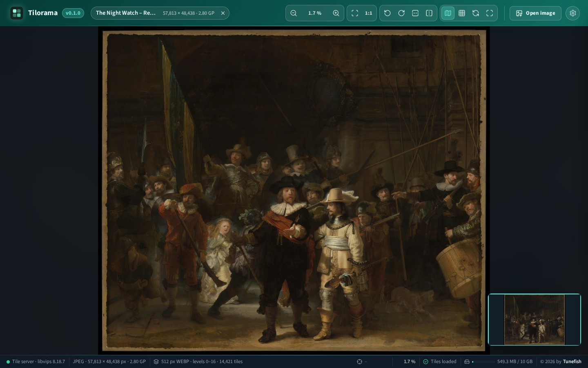588x368 pixels.
Task: Click the Tiles loaded check icon
Action: [425, 361]
